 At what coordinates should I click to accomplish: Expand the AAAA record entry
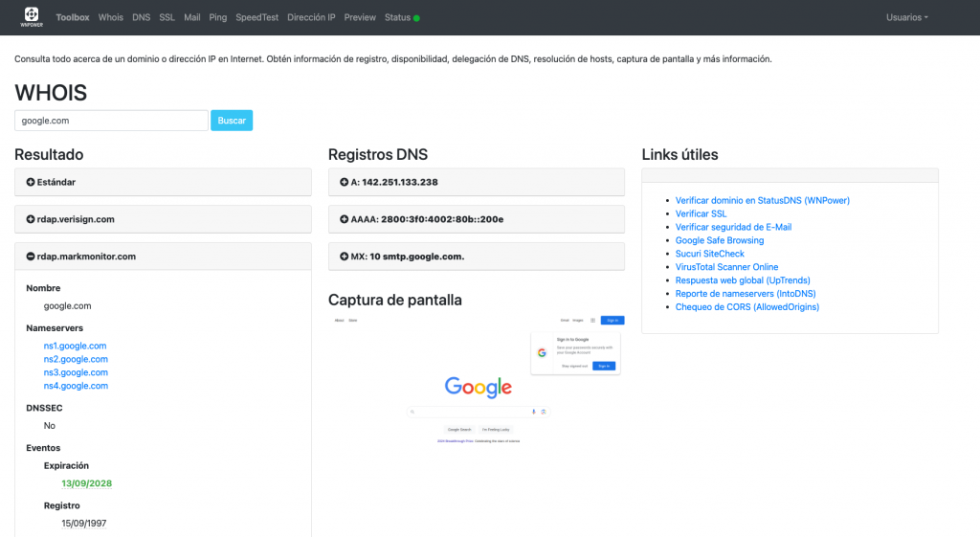tap(477, 219)
